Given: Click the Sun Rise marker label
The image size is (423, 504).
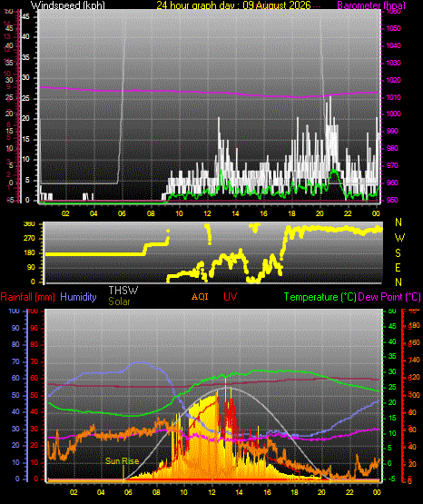Looking at the screenshot, I should click(122, 461).
